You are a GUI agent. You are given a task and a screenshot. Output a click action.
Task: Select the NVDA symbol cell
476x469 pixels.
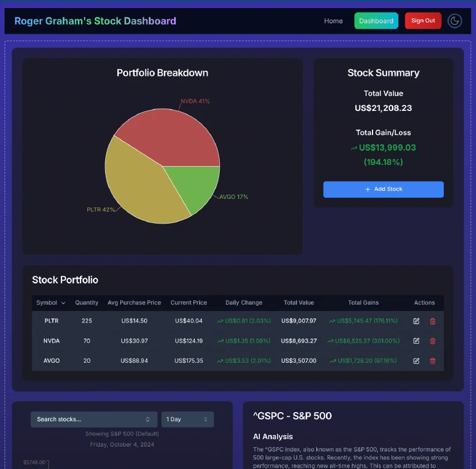pyautogui.click(x=51, y=341)
